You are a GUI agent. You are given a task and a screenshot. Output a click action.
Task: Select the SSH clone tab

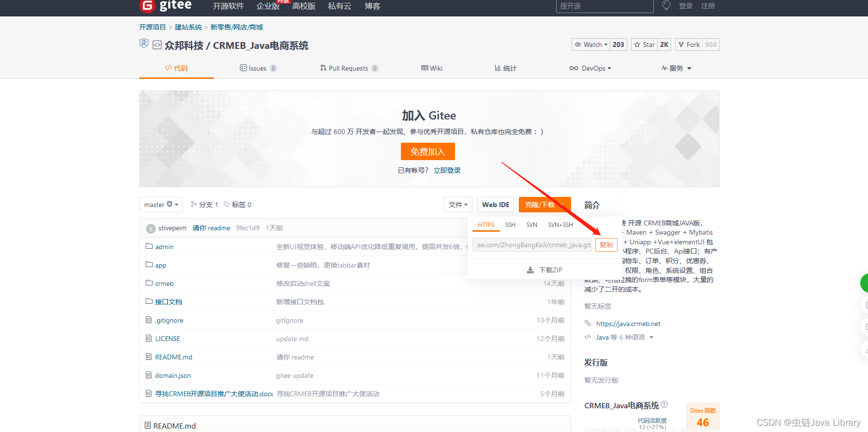click(510, 225)
